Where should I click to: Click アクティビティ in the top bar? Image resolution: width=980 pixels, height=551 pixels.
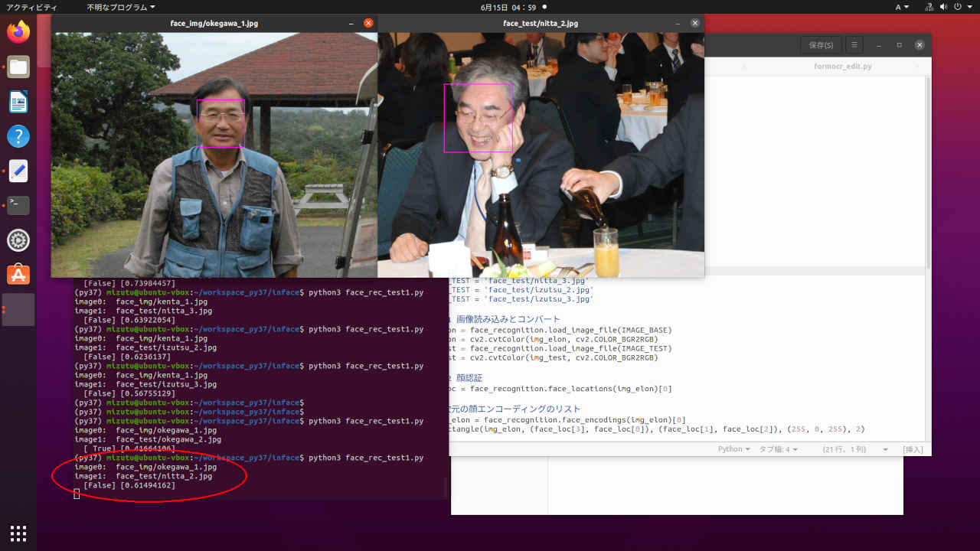coord(31,7)
